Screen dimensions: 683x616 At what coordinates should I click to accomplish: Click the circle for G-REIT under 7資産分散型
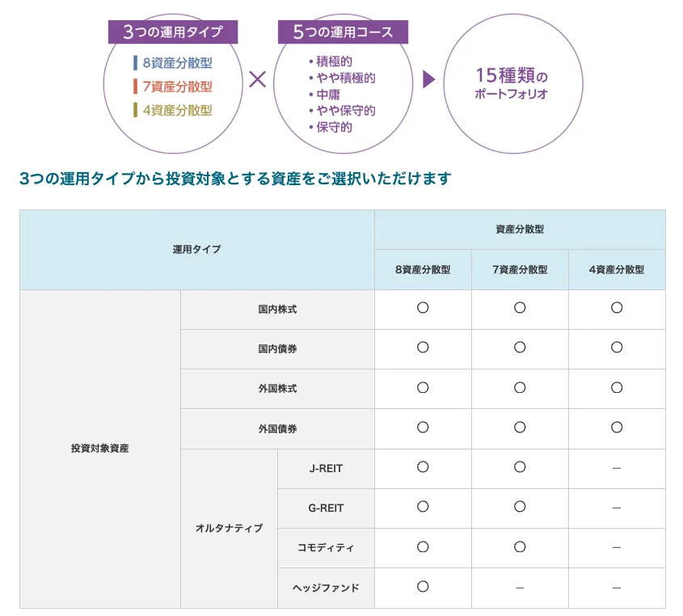520,507
